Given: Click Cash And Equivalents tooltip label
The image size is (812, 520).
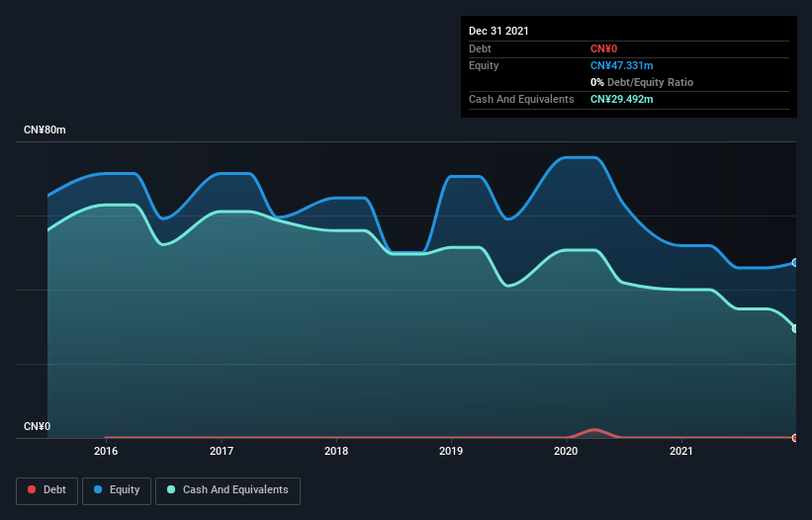Looking at the screenshot, I should click(521, 99).
